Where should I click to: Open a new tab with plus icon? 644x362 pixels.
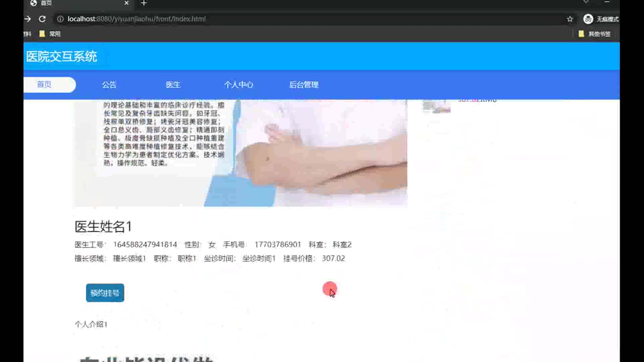144,3
